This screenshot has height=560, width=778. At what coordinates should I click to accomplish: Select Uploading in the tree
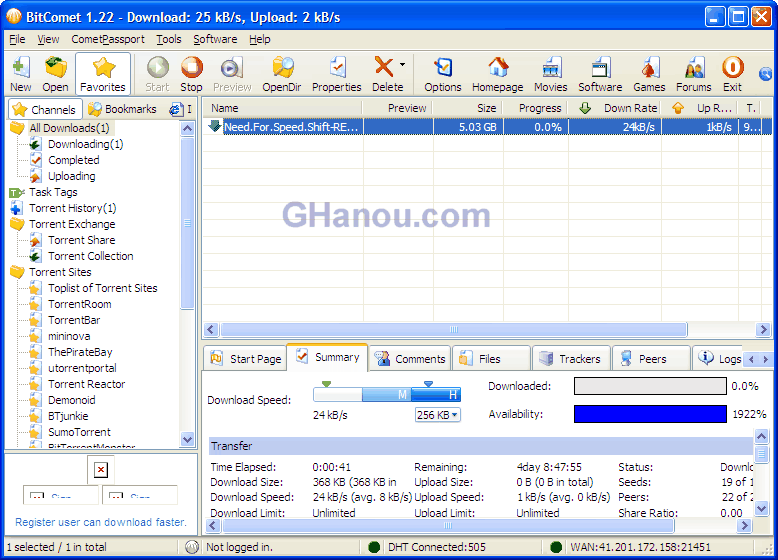tap(71, 176)
